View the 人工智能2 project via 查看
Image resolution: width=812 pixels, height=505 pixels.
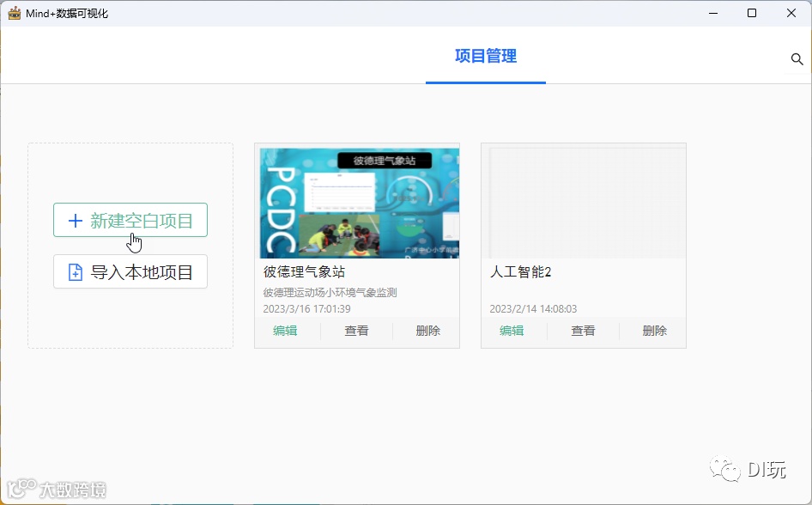(x=583, y=331)
